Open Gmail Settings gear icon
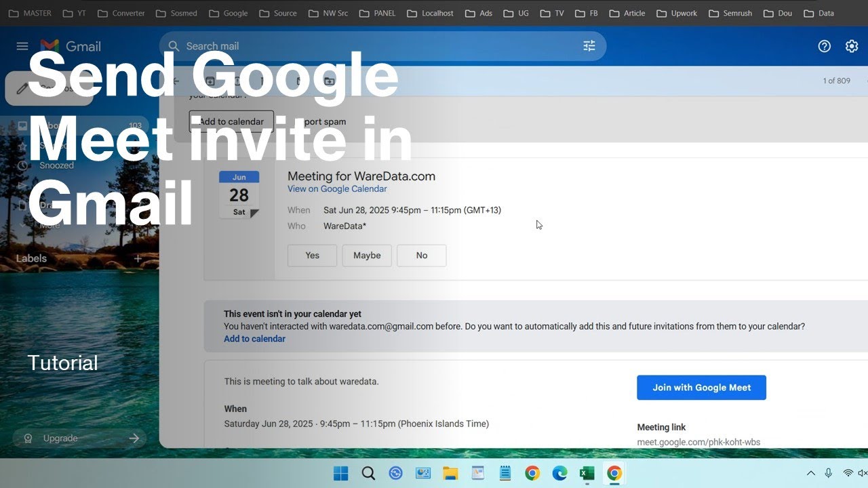Viewport: 868px width, 488px height. tap(852, 46)
